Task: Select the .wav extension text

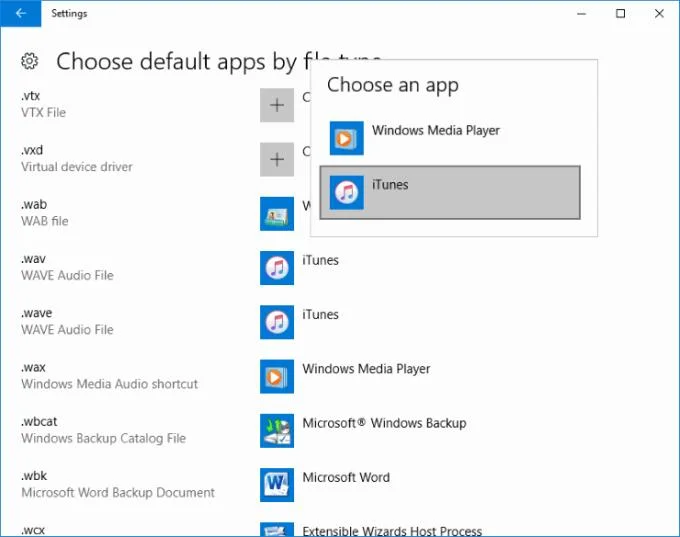Action: click(x=33, y=259)
